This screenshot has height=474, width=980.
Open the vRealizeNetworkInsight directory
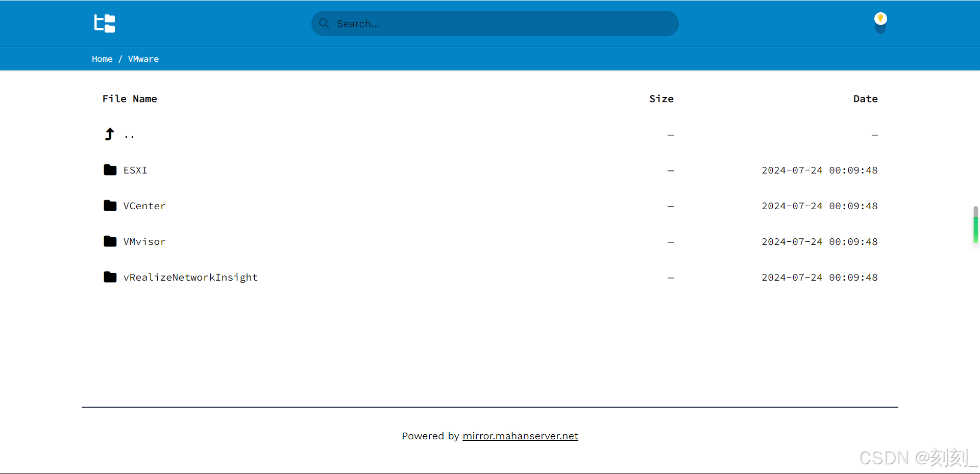coord(190,278)
